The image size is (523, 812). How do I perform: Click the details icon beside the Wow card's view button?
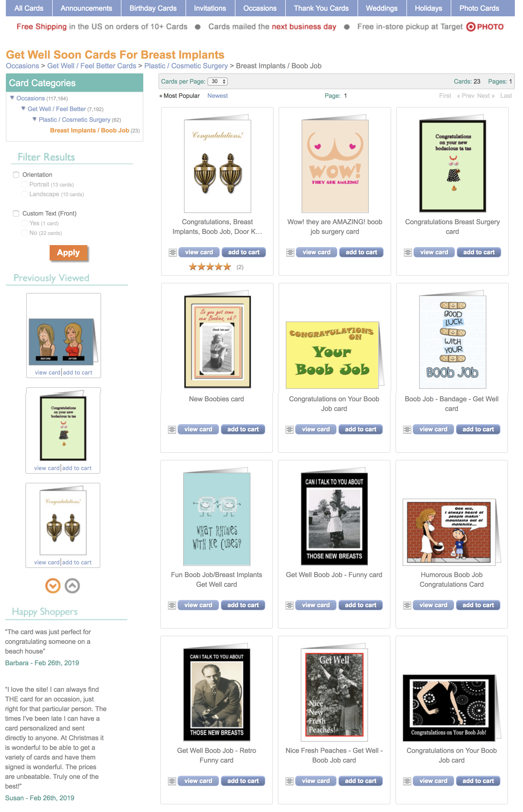(290, 252)
